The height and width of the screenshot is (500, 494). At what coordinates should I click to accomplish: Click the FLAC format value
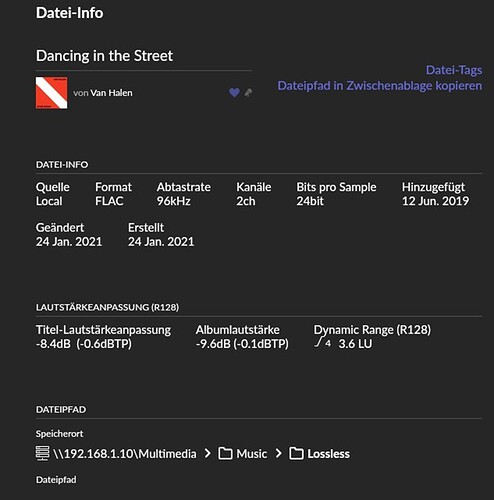(109, 201)
